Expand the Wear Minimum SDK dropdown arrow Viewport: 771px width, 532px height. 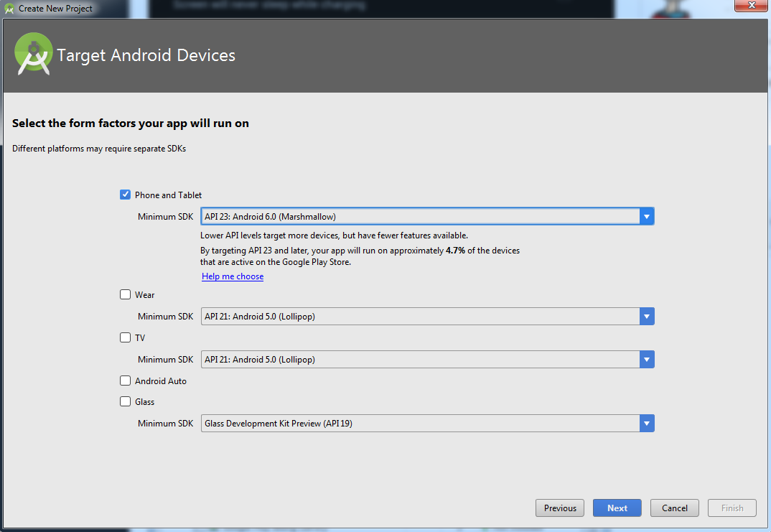click(x=647, y=317)
